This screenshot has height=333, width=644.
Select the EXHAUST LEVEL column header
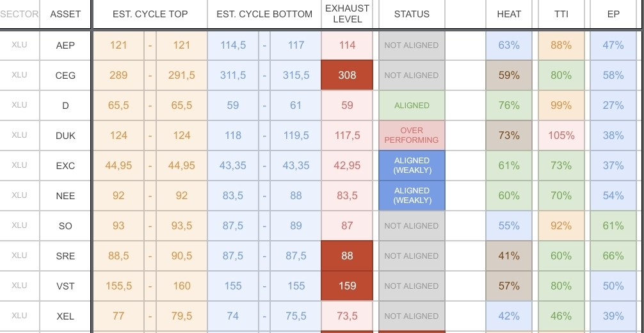point(347,14)
